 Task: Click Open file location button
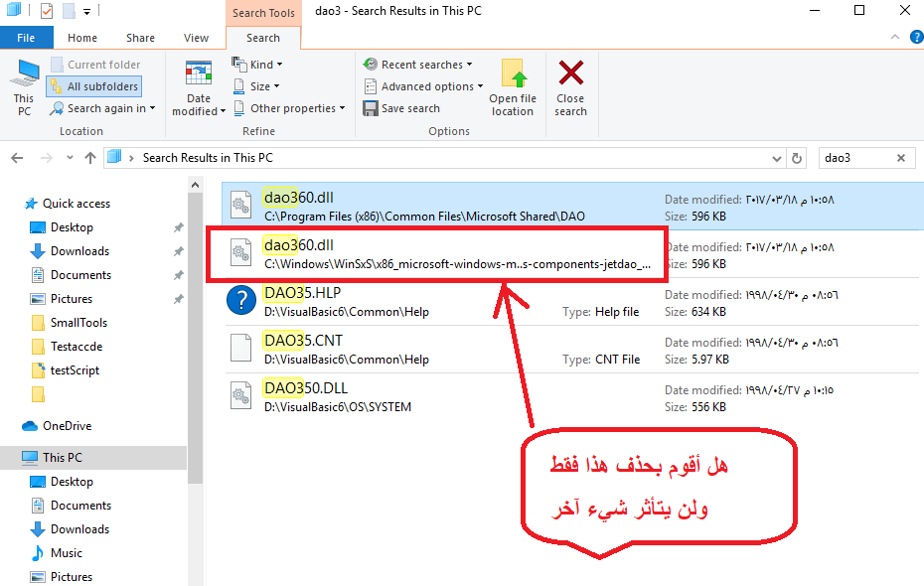tap(512, 87)
